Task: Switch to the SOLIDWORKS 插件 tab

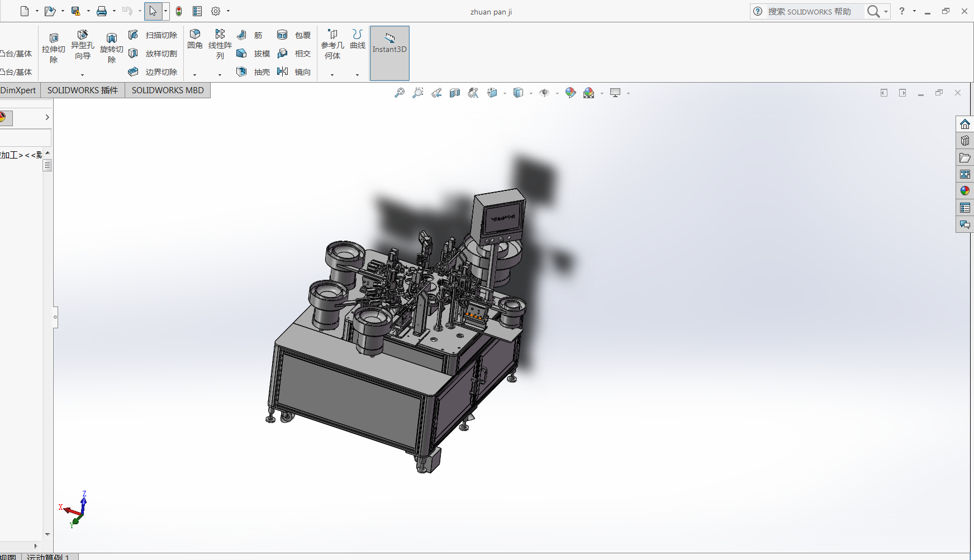Action: coord(83,90)
